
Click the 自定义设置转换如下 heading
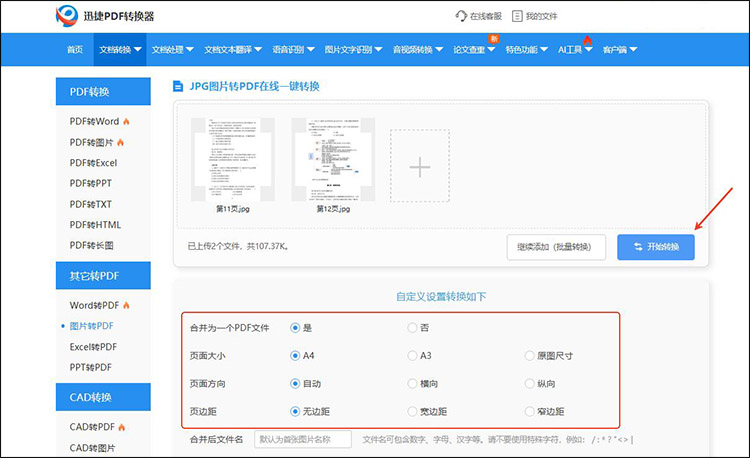pos(441,296)
